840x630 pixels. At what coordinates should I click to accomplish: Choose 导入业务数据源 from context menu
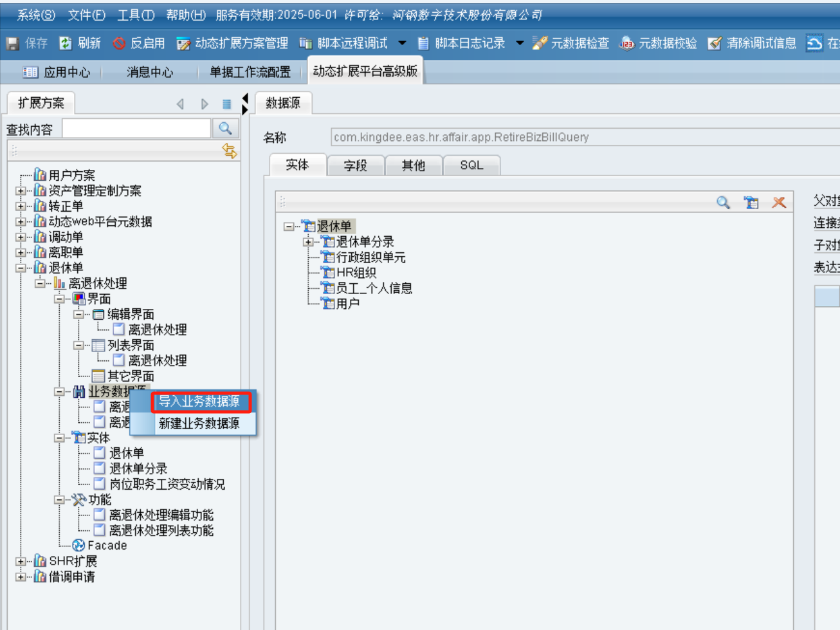201,402
